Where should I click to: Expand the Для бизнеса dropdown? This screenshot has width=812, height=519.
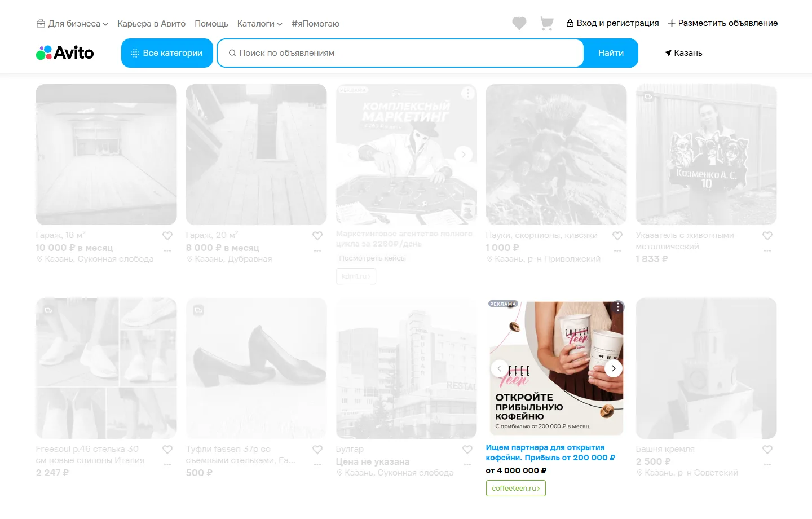[x=72, y=24]
